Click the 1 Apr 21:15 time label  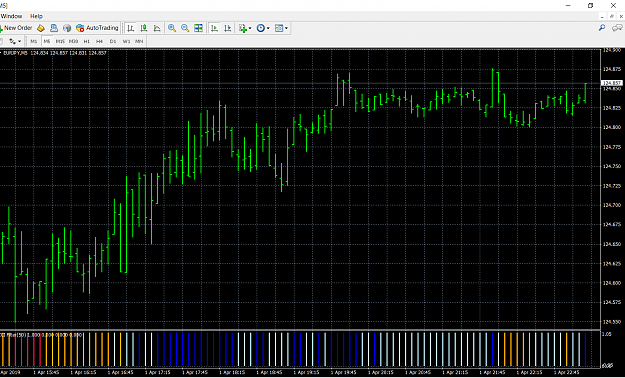pyautogui.click(x=455, y=372)
